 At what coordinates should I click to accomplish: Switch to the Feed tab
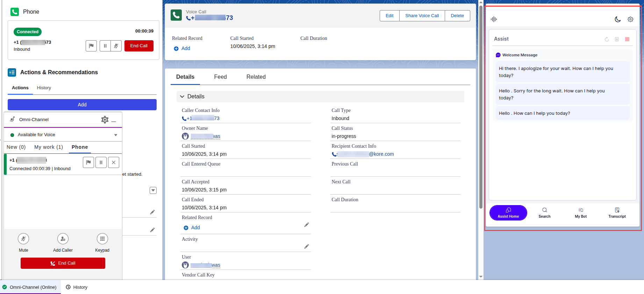click(x=220, y=77)
